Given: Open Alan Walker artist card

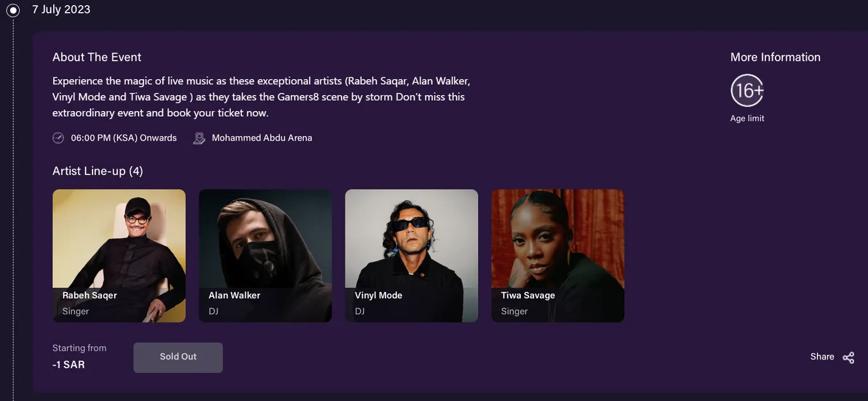Looking at the screenshot, I should tap(266, 255).
